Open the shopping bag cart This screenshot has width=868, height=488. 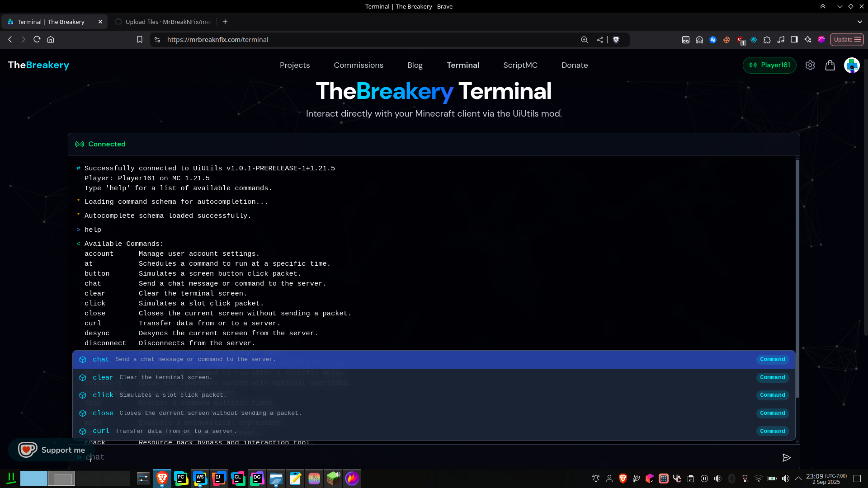pos(830,65)
